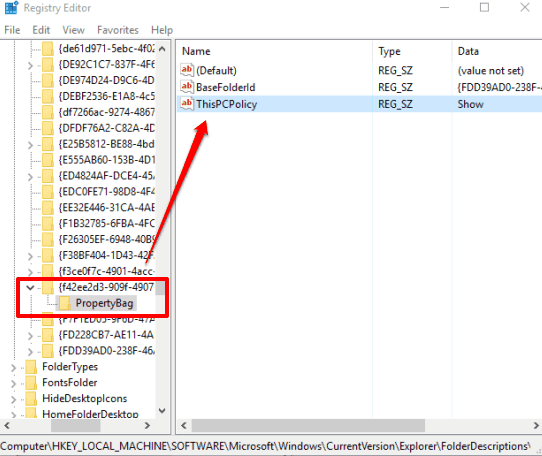Maximize the Registry Editor window
Screen dimensions: 542x456
click(484, 8)
